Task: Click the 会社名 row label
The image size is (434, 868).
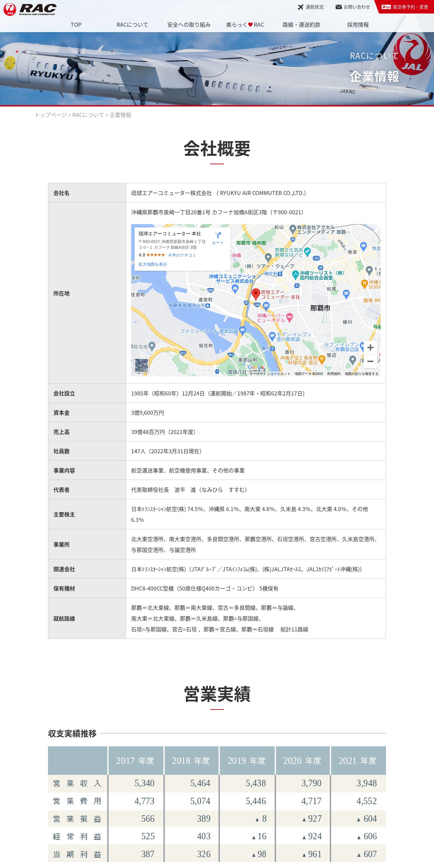Action: coord(62,193)
